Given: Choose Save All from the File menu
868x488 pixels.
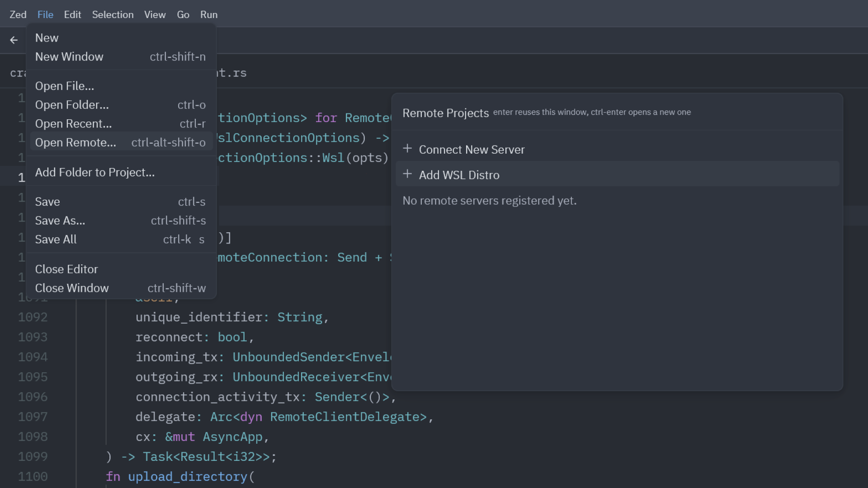Looking at the screenshot, I should pos(56,239).
